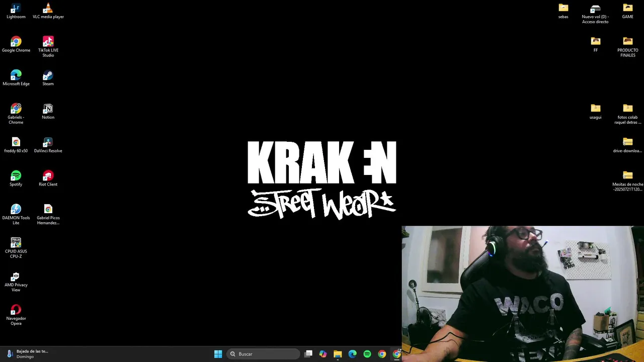Viewport: 644px width, 362px height.
Task: Select Microsoft Edge desktop icon
Action: tap(16, 78)
